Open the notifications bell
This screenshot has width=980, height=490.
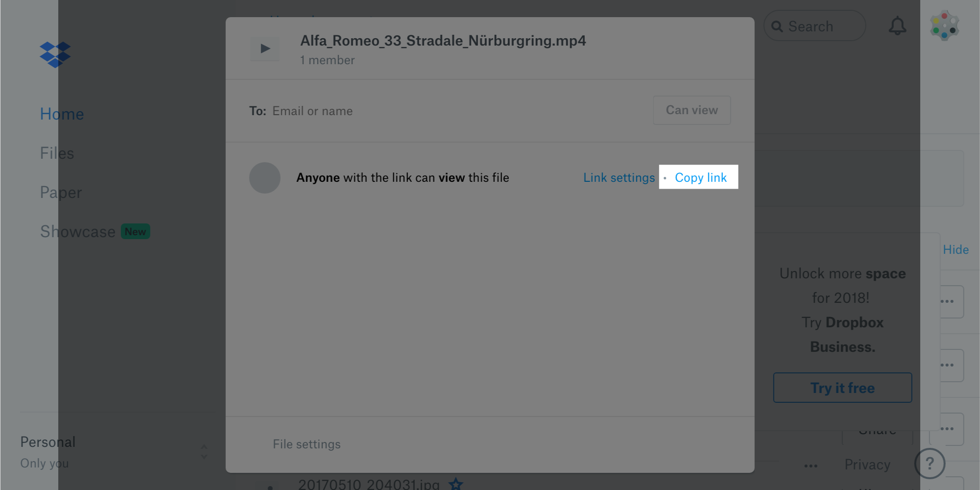(x=897, y=26)
